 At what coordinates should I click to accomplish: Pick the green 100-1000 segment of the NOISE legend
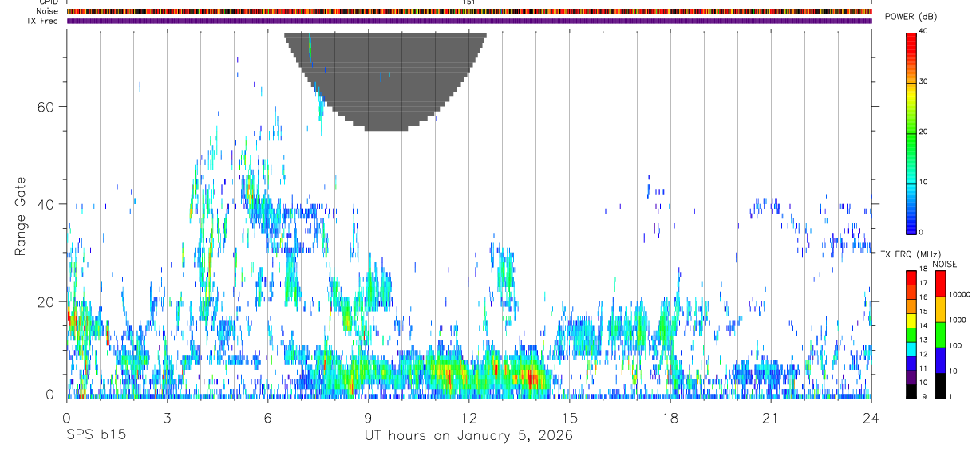pos(940,335)
